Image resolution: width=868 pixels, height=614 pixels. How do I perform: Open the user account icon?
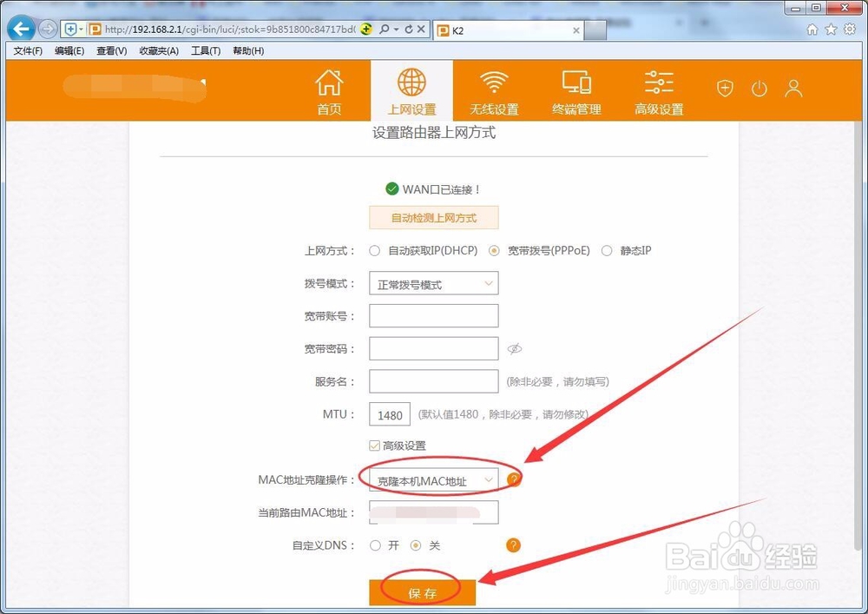[x=792, y=88]
